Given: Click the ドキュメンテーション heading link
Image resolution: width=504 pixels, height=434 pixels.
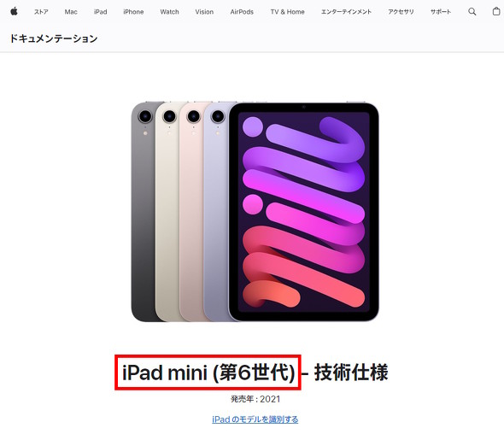Looking at the screenshot, I should pyautogui.click(x=54, y=38).
